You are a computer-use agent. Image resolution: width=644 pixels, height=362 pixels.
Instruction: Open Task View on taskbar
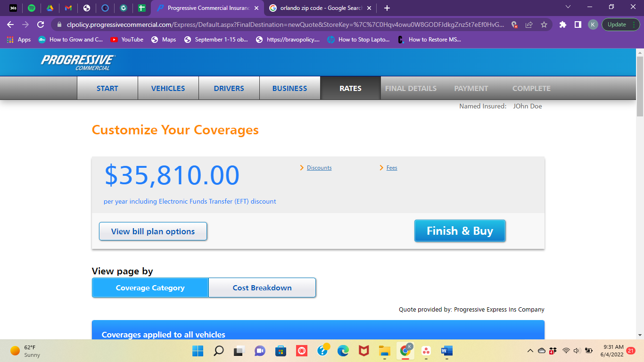click(239, 351)
